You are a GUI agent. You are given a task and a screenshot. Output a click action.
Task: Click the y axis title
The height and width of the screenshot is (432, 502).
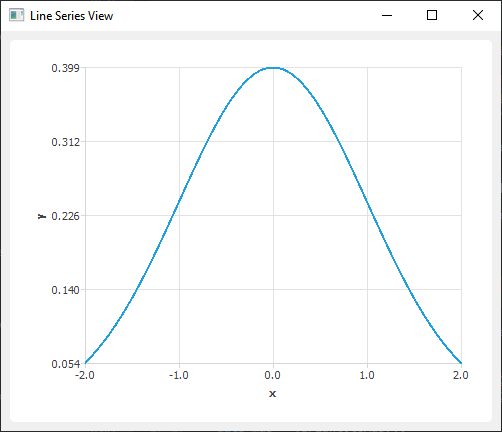(42, 216)
